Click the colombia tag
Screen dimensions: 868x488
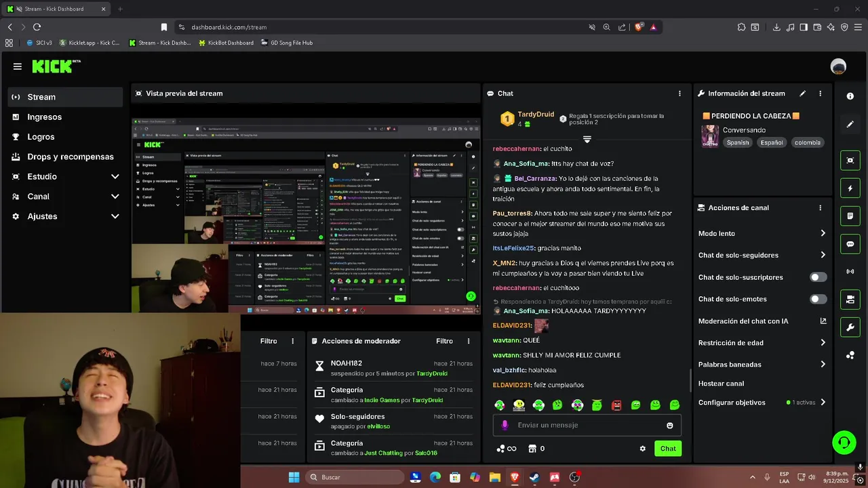pos(808,142)
